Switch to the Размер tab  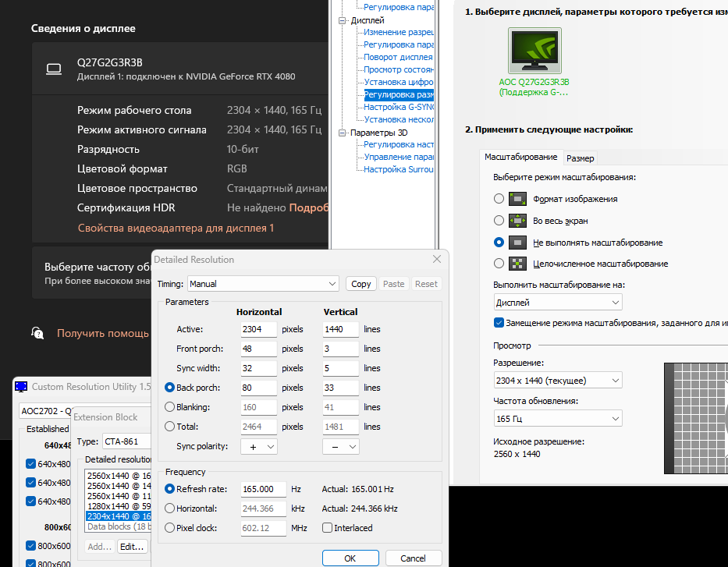580,158
